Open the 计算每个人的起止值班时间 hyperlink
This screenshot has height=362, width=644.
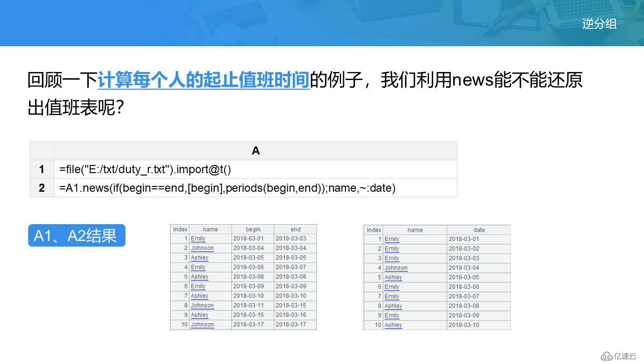(204, 80)
